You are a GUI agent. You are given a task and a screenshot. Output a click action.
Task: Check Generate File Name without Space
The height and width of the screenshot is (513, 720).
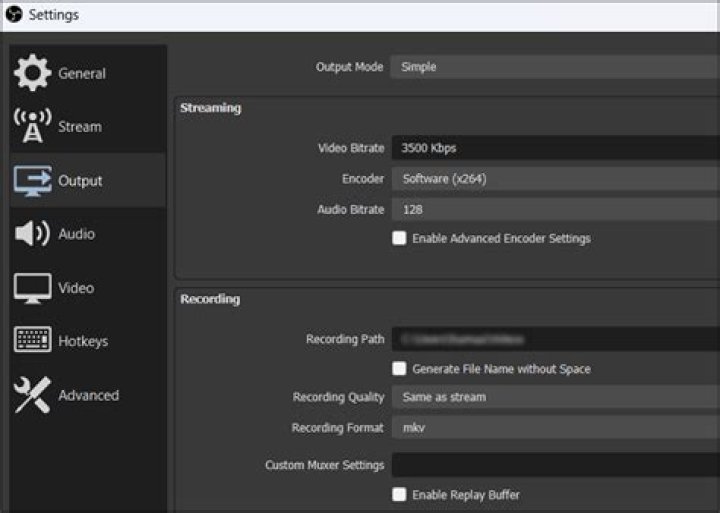tap(399, 369)
